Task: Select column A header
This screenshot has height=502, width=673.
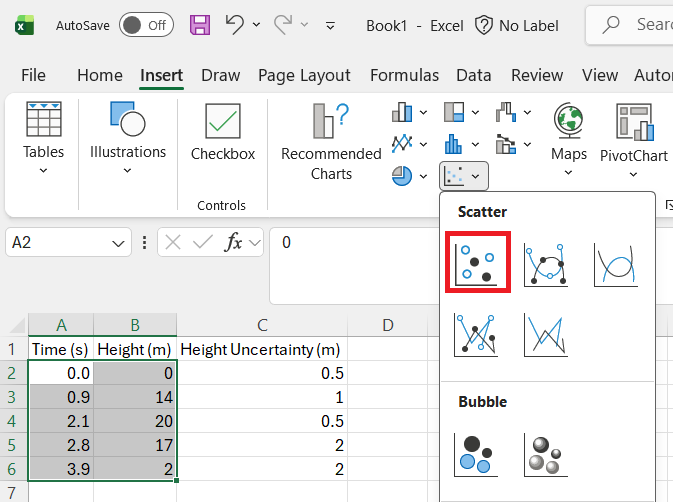Action: (x=61, y=325)
